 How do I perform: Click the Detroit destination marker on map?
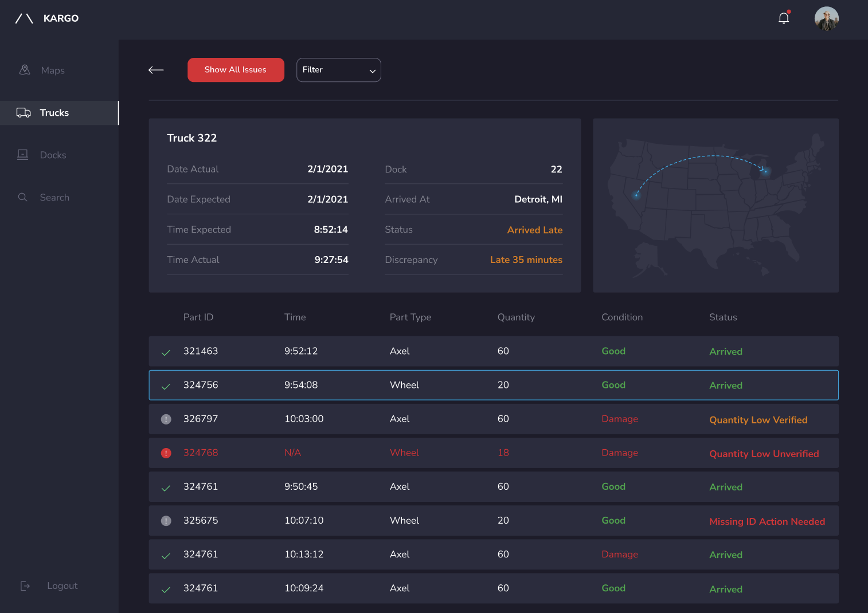click(x=765, y=171)
